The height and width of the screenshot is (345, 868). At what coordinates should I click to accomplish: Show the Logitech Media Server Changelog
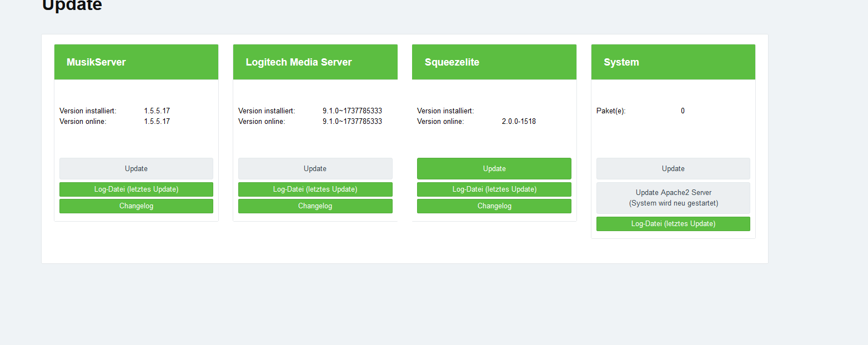[315, 206]
